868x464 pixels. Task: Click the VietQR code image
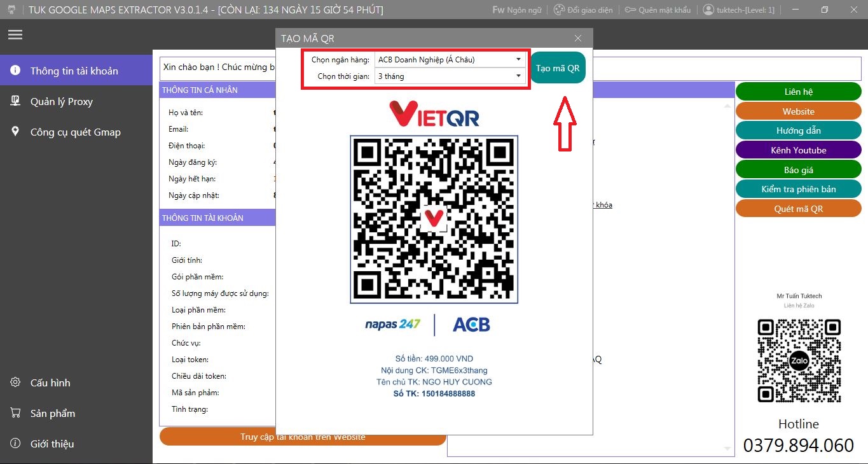[x=434, y=219]
